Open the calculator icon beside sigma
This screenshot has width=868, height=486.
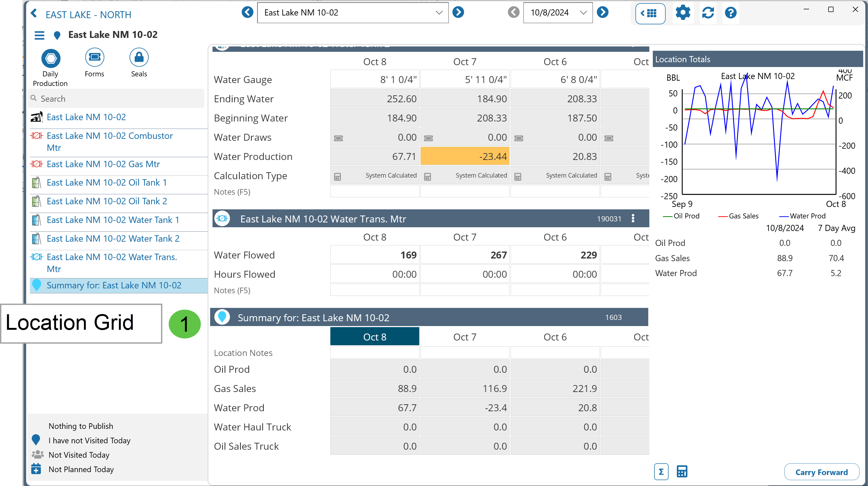pos(682,472)
